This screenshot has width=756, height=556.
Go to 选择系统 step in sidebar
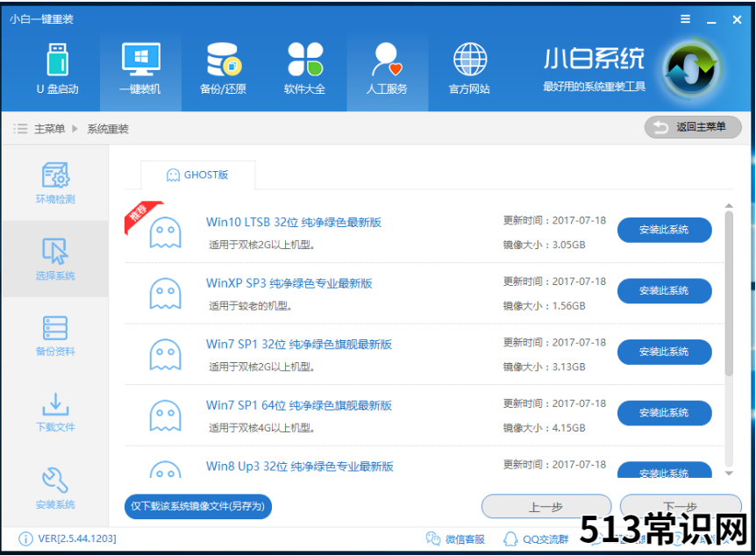[x=55, y=259]
